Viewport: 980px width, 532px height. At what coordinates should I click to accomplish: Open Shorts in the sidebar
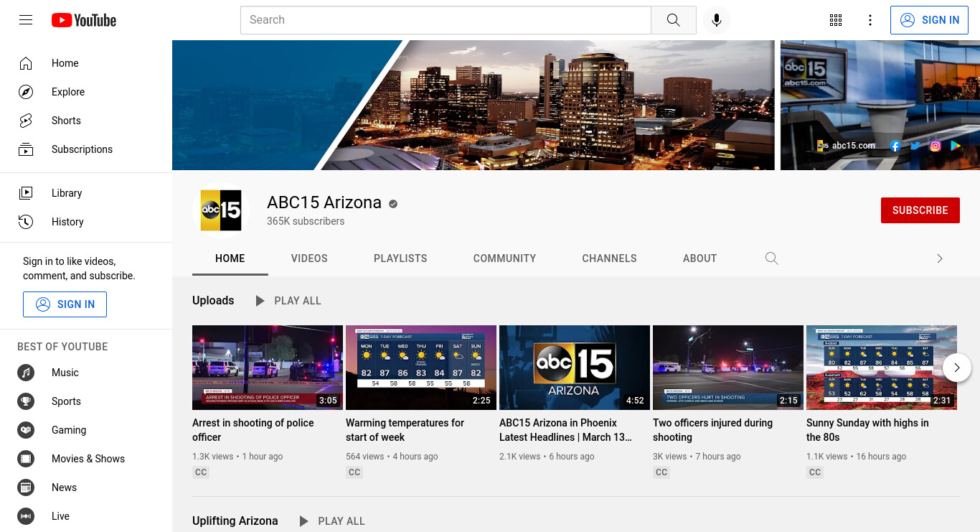click(86, 121)
